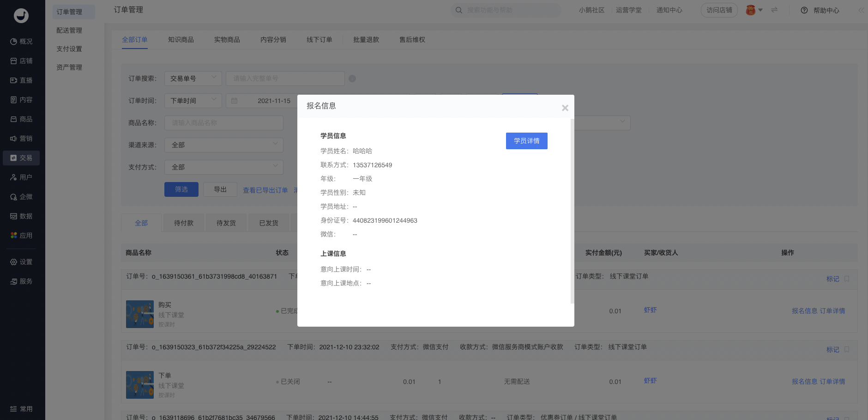Click the dialog's vertical scrollbar
Image resolution: width=868 pixels, height=420 pixels.
[572, 211]
